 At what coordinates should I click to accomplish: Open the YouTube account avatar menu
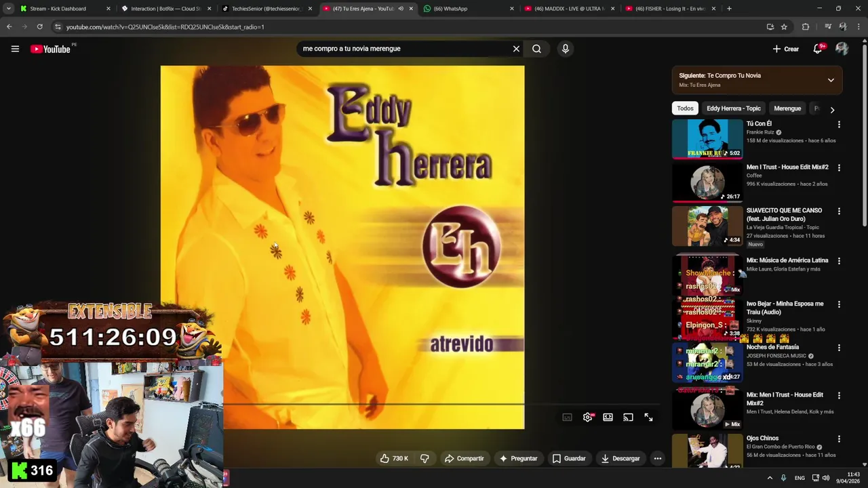click(x=842, y=49)
